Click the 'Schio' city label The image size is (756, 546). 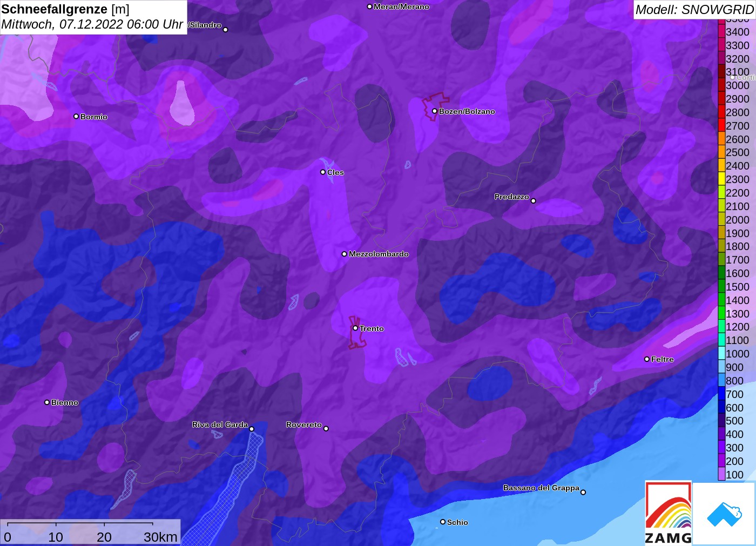click(x=457, y=522)
